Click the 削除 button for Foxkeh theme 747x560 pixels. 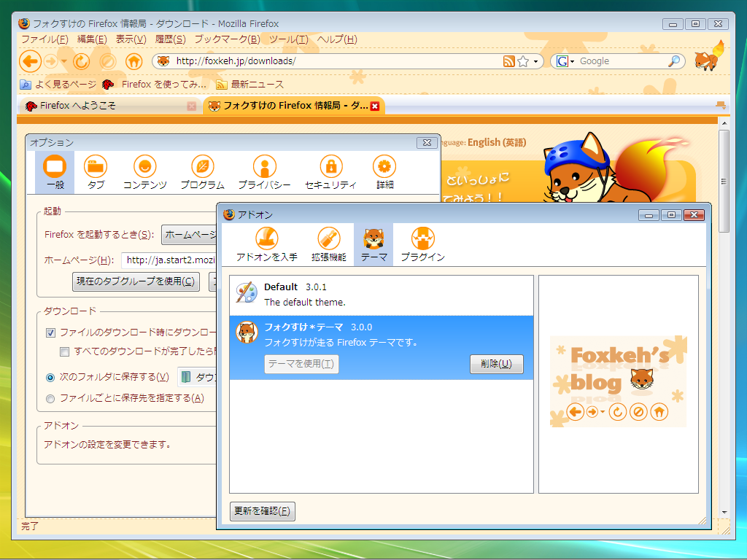(x=496, y=365)
